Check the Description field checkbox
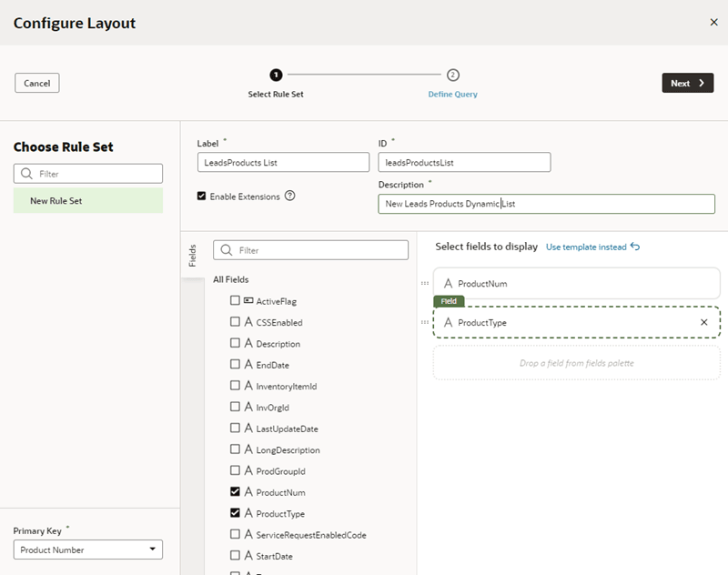The image size is (728, 575). (235, 344)
